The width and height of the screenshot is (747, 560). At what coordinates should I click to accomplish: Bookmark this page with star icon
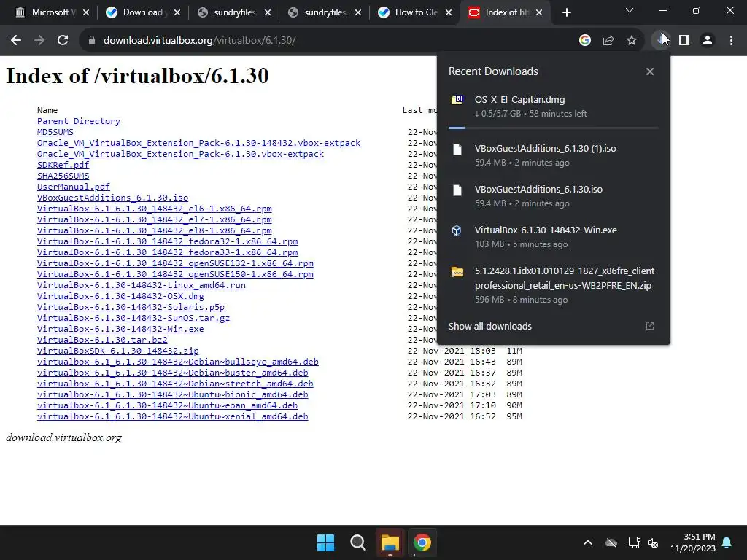pos(632,41)
